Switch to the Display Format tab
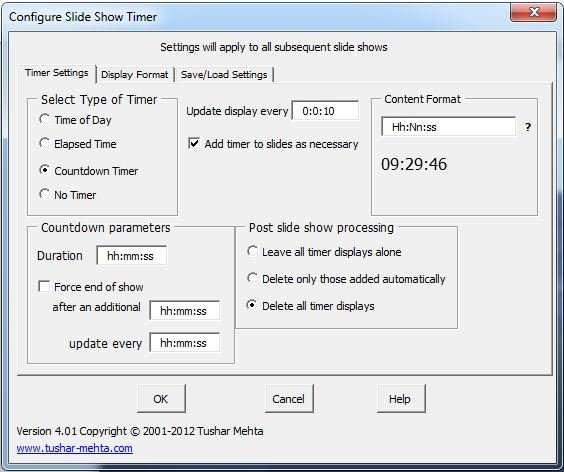The image size is (564, 472). click(135, 75)
